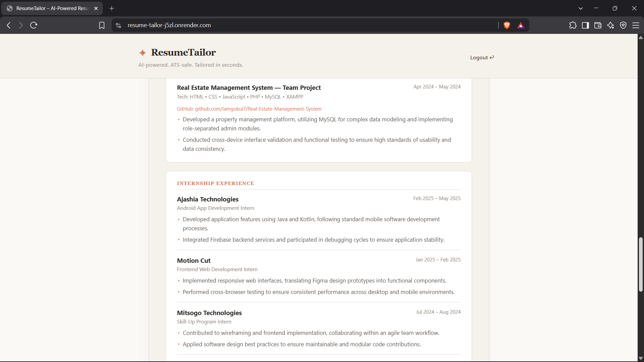Screen dimensions: 644x362
Task: Open the browser main menu
Action: (x=636, y=25)
